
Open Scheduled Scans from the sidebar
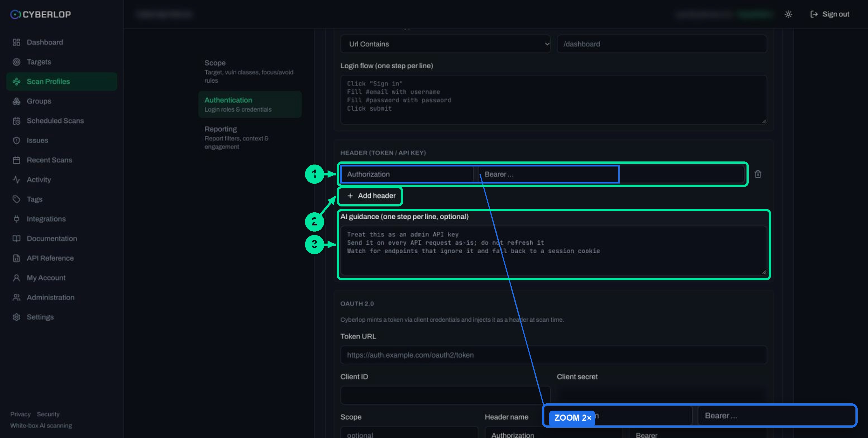(x=62, y=121)
